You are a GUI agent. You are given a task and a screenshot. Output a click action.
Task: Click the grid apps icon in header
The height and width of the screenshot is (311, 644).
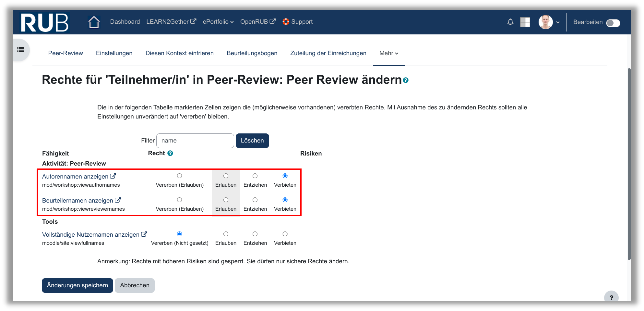525,22
